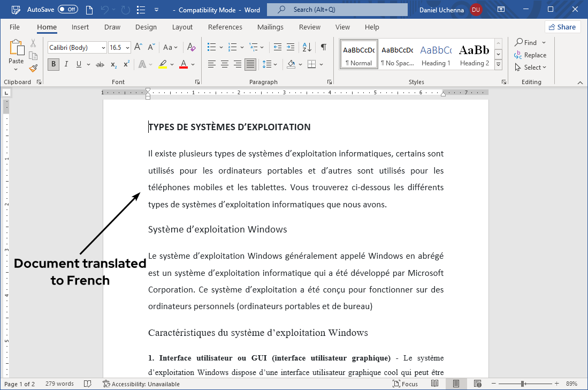Switch to the References ribbon tab
This screenshot has height=390, width=588.
point(225,27)
